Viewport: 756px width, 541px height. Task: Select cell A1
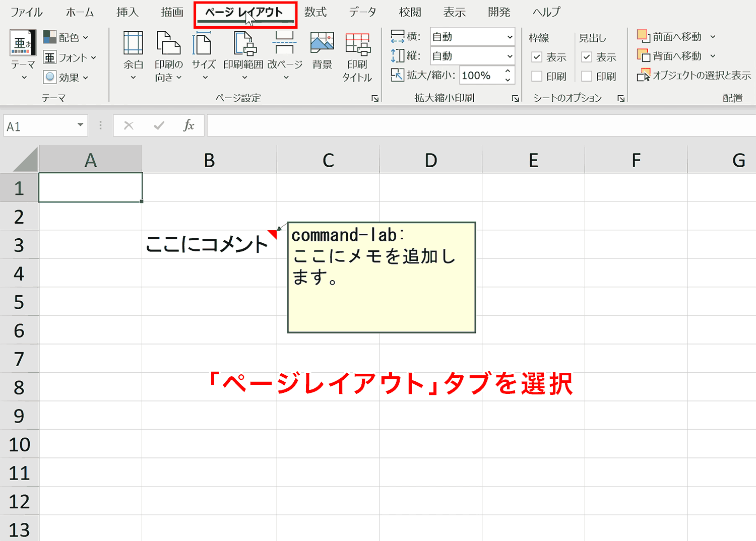[x=91, y=187]
